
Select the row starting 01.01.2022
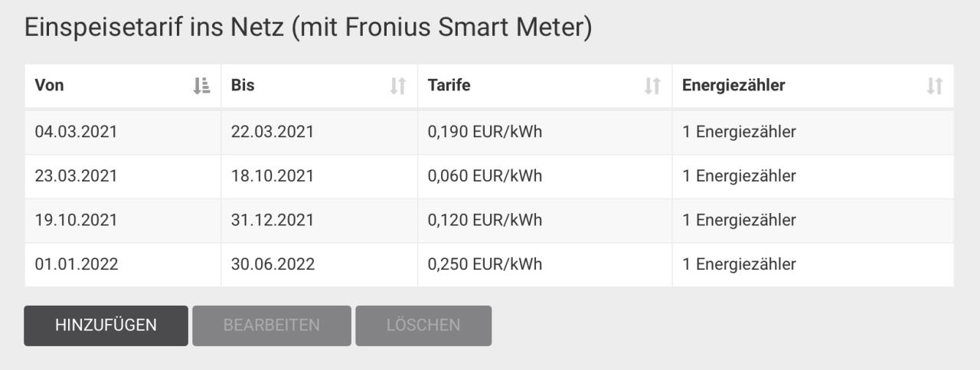(x=489, y=265)
